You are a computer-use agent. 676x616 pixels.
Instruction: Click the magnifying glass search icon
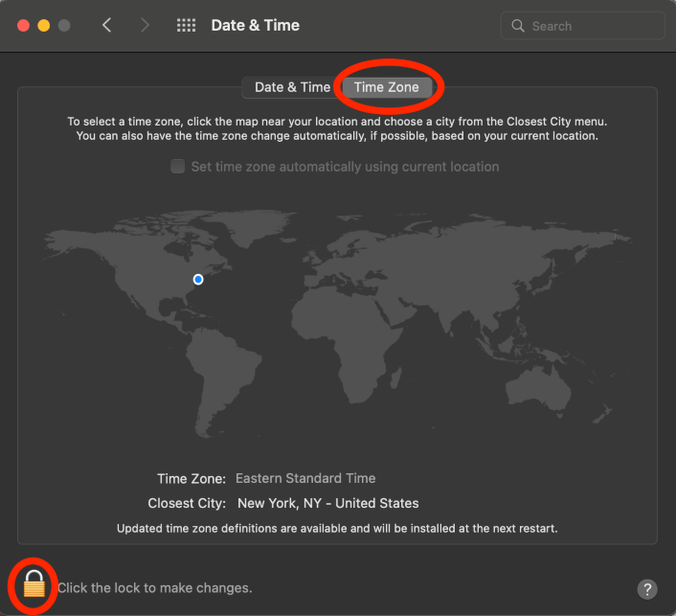click(518, 26)
